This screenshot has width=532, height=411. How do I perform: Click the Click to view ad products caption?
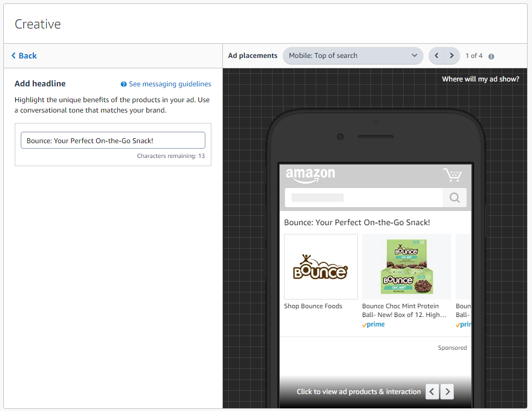pos(359,392)
